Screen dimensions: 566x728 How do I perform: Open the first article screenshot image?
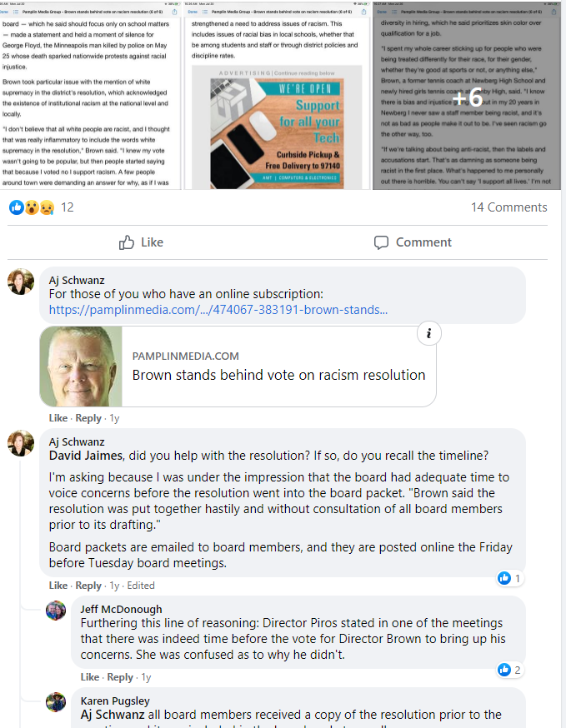coord(90,96)
